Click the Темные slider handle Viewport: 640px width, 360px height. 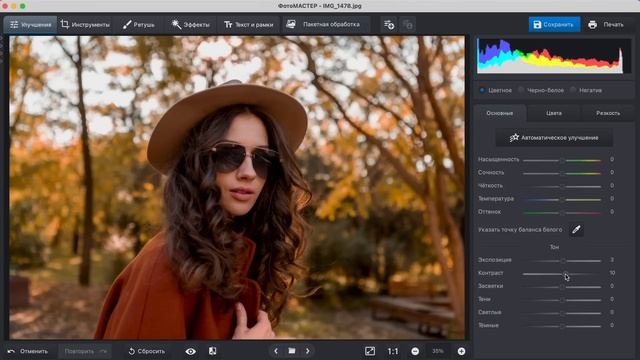coord(562,326)
